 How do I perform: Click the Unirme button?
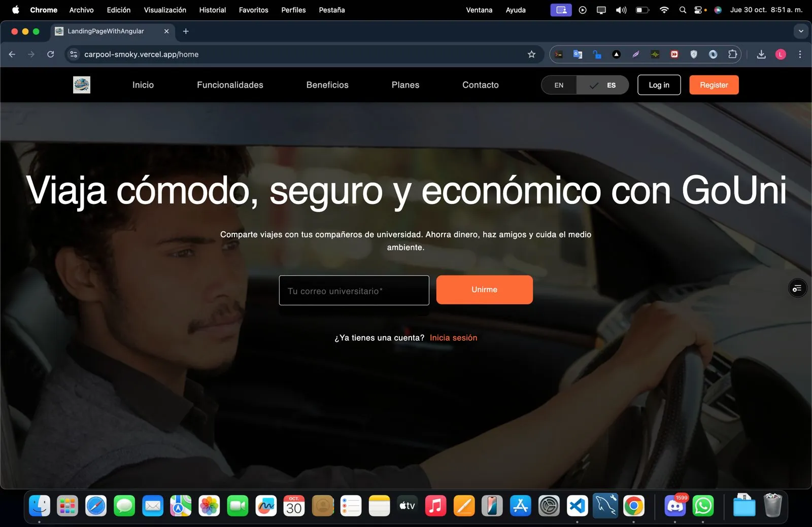pyautogui.click(x=485, y=290)
